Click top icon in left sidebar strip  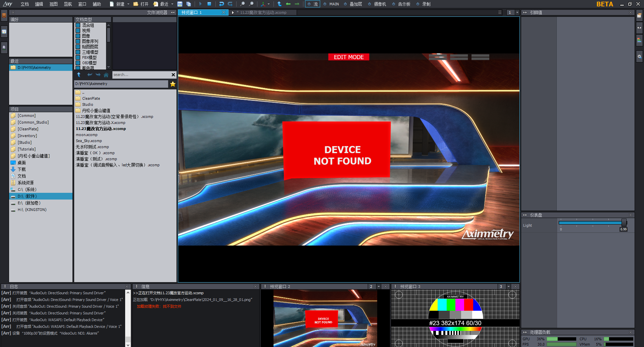[x=4, y=15]
